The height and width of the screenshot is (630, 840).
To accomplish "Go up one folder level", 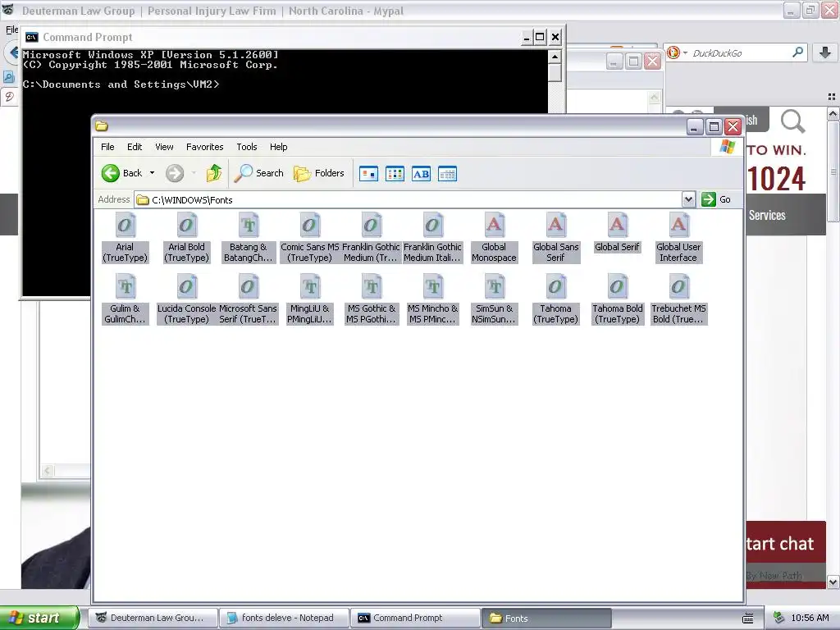I will (x=214, y=173).
